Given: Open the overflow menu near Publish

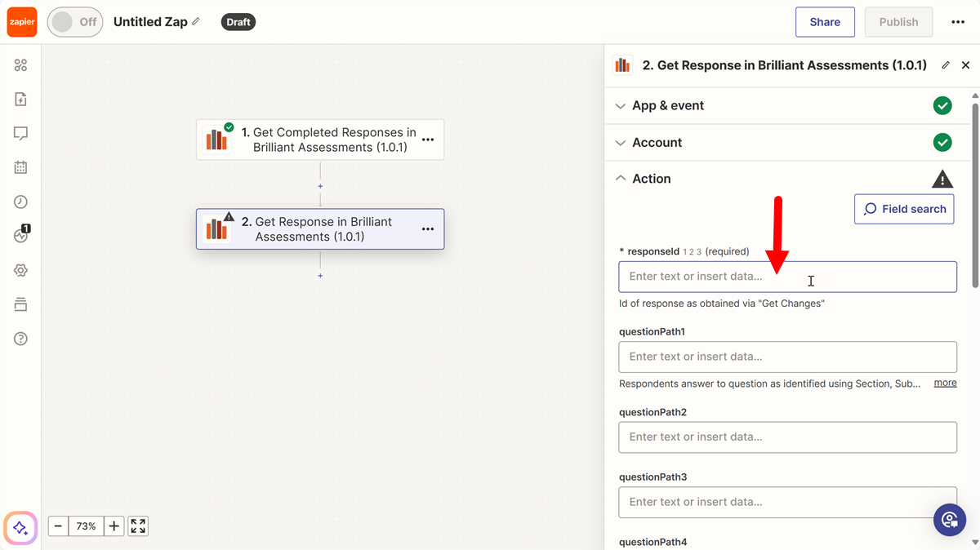Looking at the screenshot, I should (957, 22).
